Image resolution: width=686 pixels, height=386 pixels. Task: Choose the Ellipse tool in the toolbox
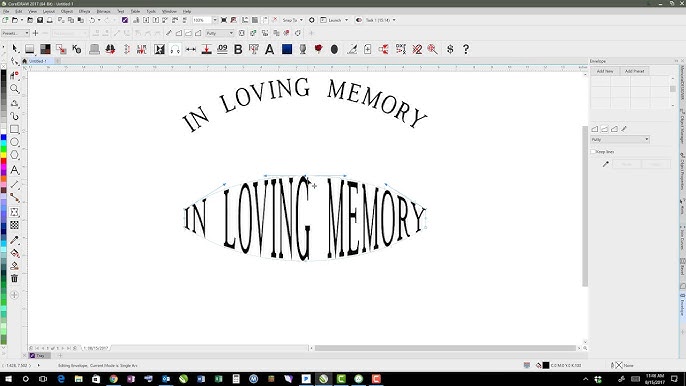pyautogui.click(x=14, y=142)
